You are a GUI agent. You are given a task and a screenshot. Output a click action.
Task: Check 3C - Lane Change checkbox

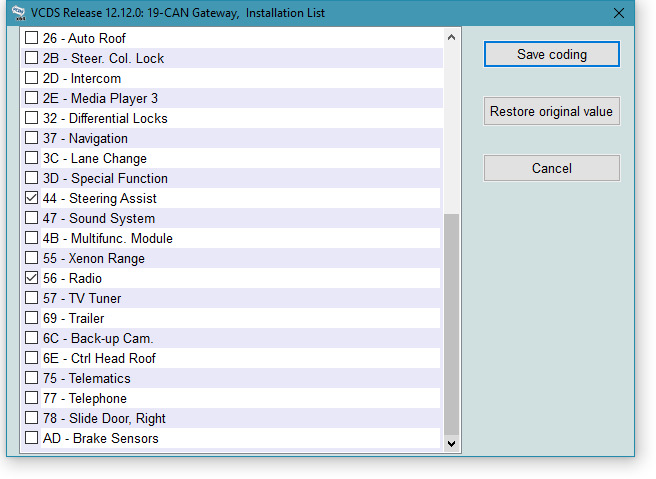click(x=31, y=158)
